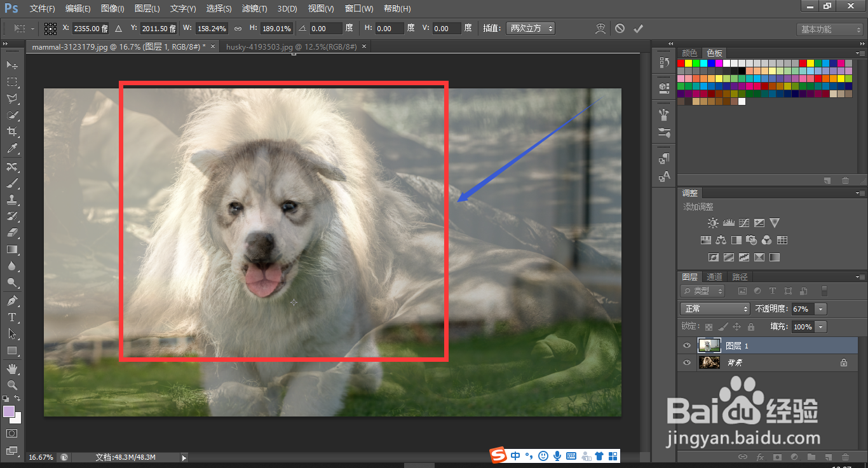Select the Crop tool
Image resolution: width=868 pixels, height=468 pixels.
click(x=11, y=132)
